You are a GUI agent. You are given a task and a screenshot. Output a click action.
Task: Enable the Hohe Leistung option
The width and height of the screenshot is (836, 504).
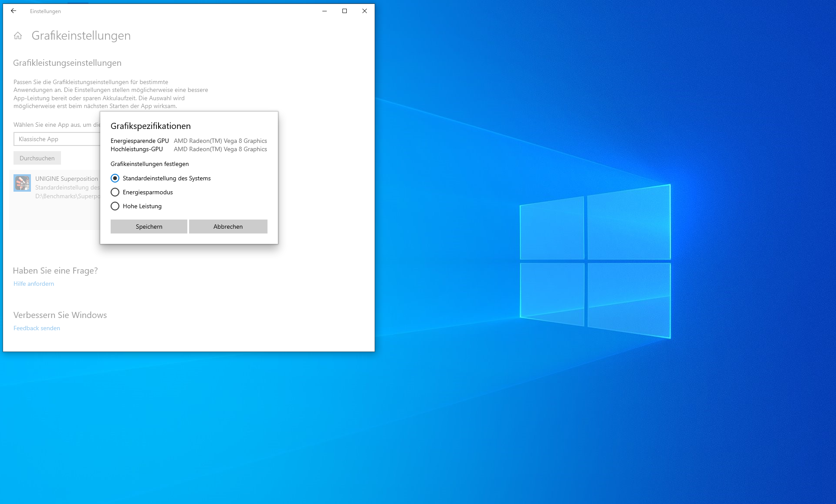[x=115, y=206]
